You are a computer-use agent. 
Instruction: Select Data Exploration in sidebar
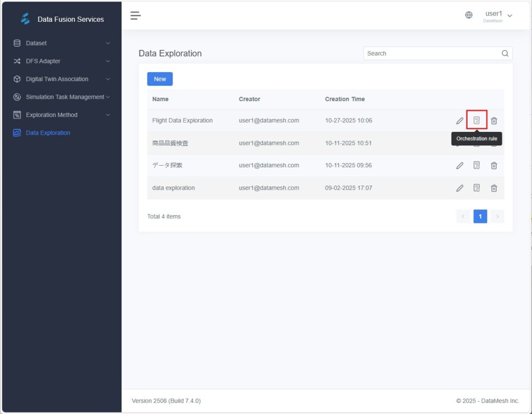48,133
